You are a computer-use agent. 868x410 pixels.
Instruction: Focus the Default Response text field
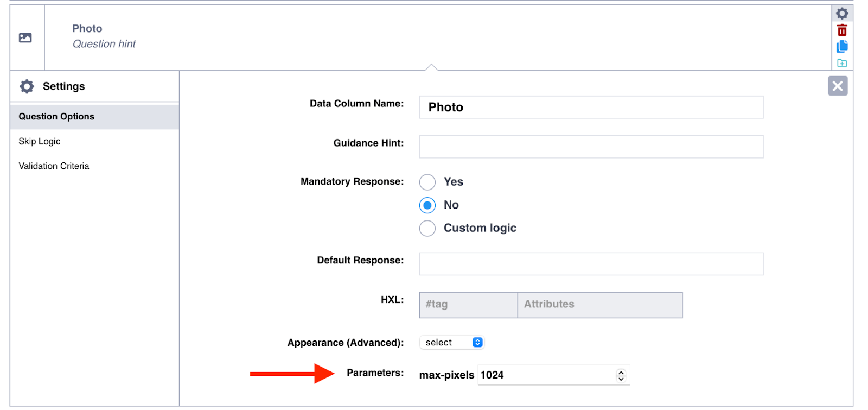591,264
